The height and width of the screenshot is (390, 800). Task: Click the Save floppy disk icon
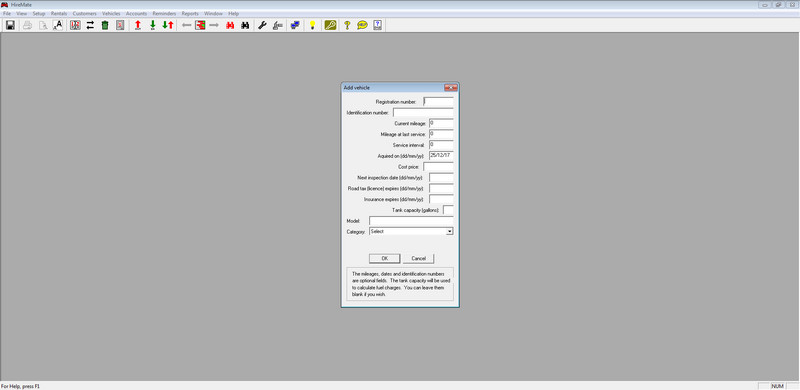point(10,25)
